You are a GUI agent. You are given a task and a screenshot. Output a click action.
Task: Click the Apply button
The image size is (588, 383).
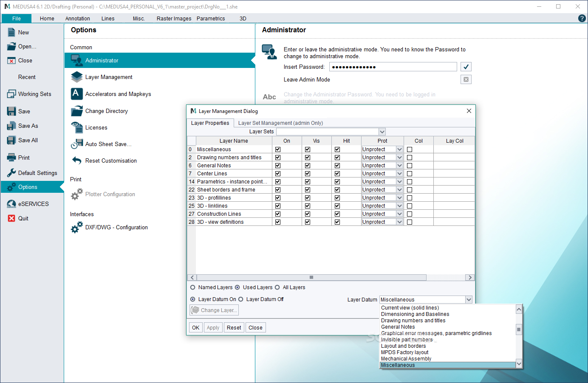point(213,327)
